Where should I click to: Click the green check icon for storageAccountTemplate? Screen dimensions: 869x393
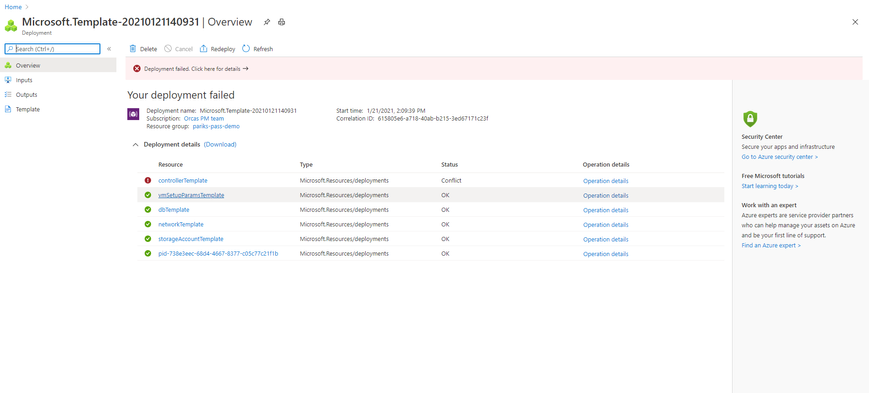click(x=148, y=239)
